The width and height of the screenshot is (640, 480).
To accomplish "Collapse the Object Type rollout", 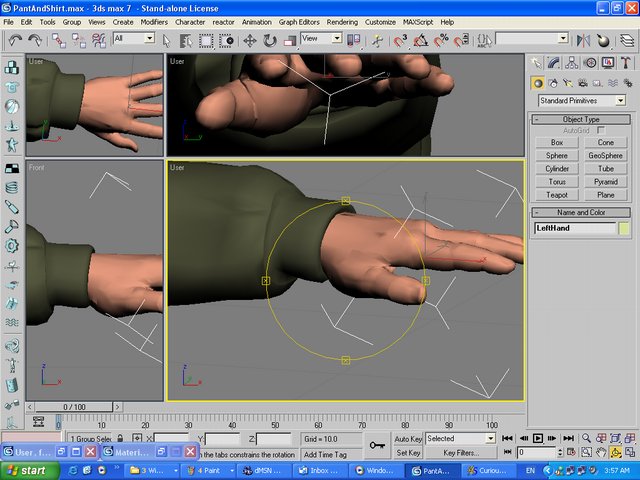I will click(580, 119).
